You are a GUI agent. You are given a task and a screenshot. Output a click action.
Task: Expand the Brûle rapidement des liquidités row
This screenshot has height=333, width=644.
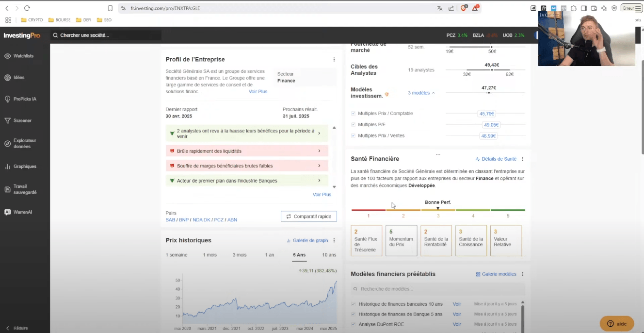click(247, 151)
